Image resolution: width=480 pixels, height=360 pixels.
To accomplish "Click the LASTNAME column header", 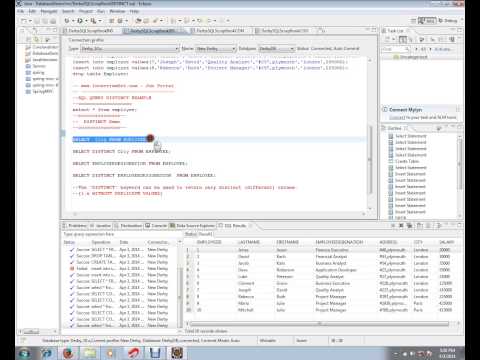I will [249, 242].
